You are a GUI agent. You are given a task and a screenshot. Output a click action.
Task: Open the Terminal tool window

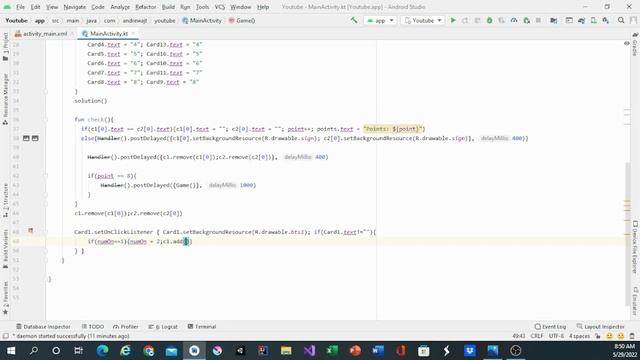coord(202,327)
